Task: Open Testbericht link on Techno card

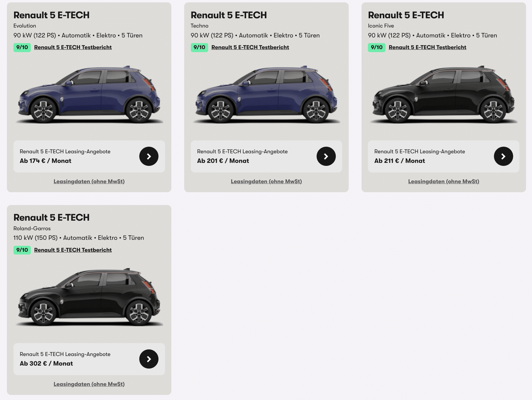Action: point(250,47)
